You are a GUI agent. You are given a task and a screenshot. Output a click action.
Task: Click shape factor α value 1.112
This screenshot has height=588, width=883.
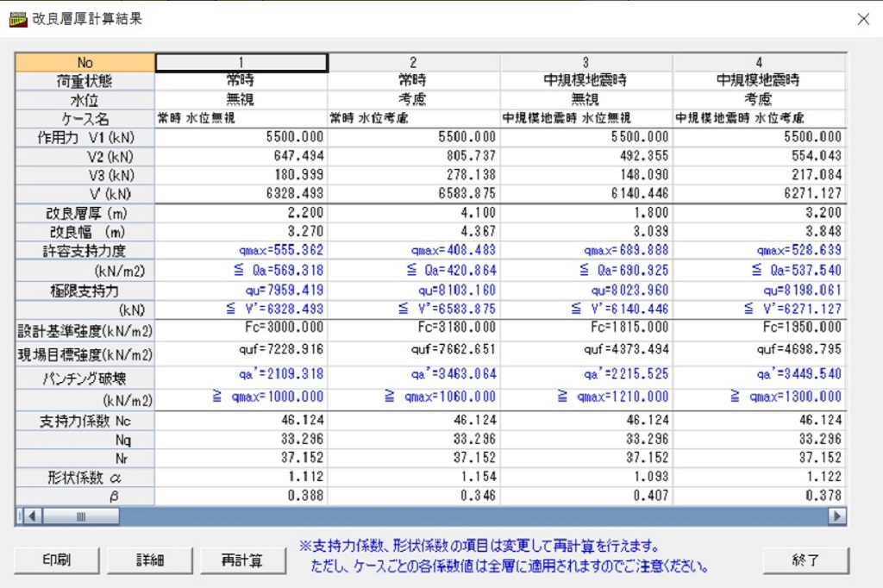click(x=241, y=477)
